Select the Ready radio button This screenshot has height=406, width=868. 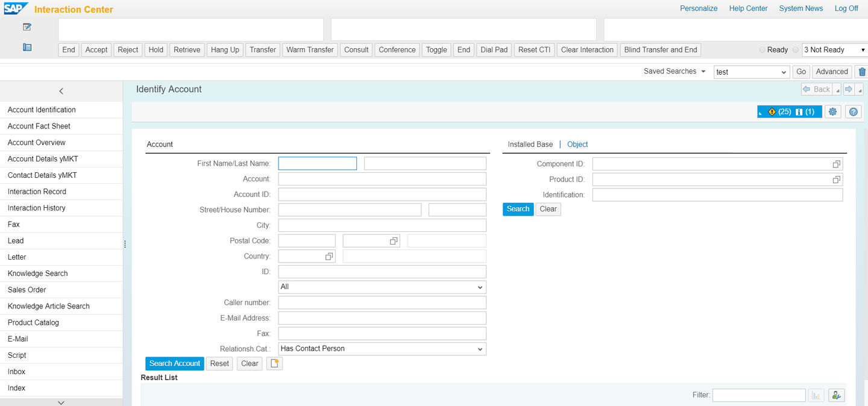(761, 50)
